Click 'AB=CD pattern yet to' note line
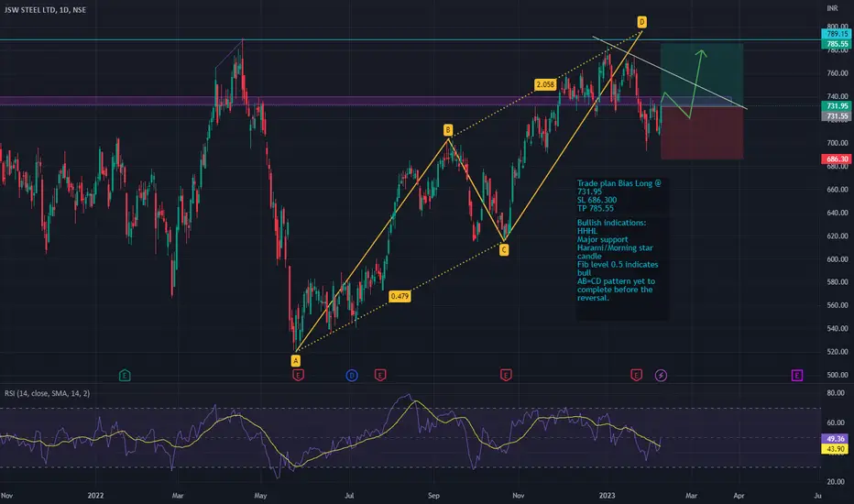 click(616, 281)
